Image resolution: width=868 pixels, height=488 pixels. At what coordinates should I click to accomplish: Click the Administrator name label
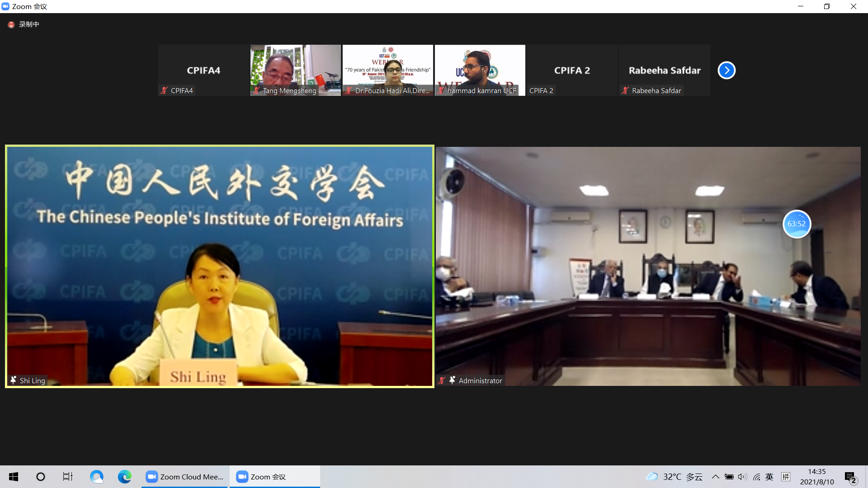pos(480,380)
